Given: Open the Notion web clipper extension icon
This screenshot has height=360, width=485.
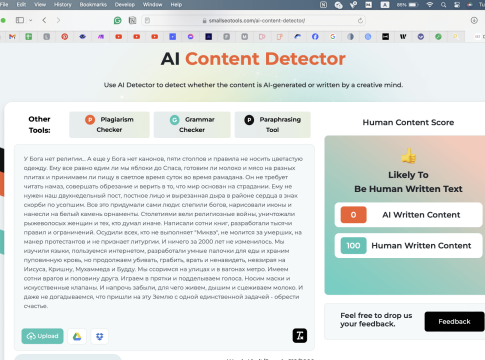Looking at the screenshot, I should pyautogui.click(x=132, y=21).
